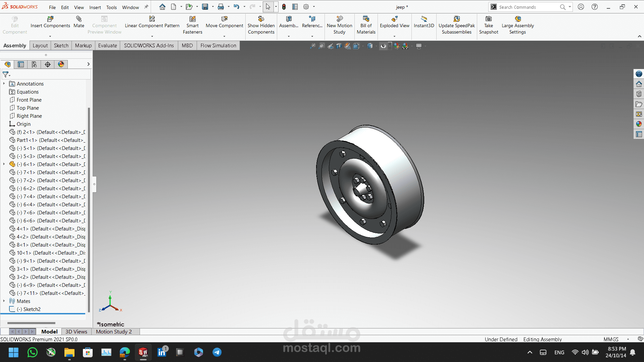Switch to the Evaluate tab
The image size is (644, 362).
click(107, 46)
